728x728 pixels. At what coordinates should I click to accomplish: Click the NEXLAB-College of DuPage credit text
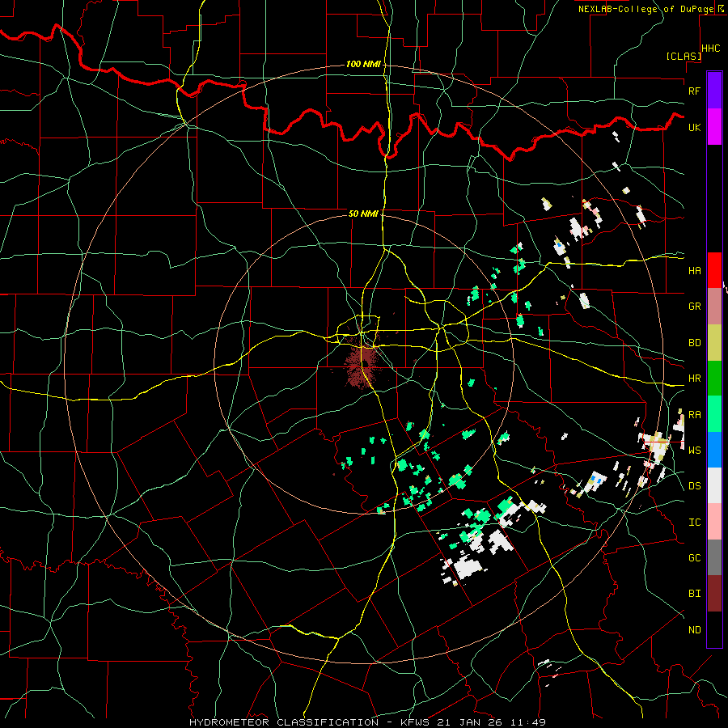click(645, 9)
